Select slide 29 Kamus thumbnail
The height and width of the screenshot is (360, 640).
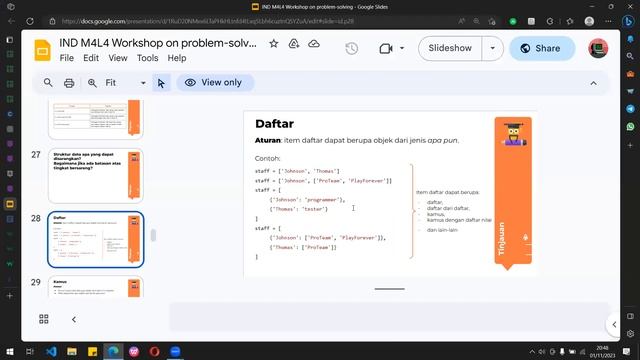(x=96, y=287)
